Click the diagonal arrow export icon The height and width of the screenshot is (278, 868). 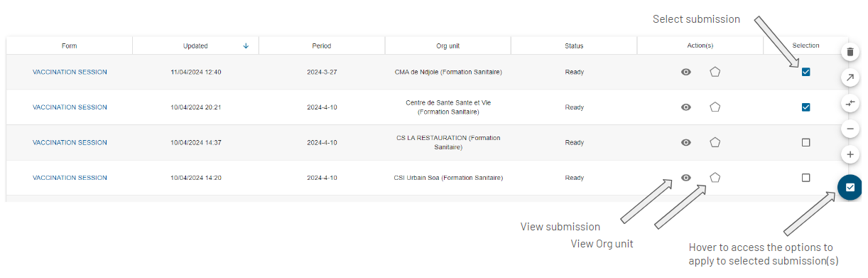pos(850,77)
